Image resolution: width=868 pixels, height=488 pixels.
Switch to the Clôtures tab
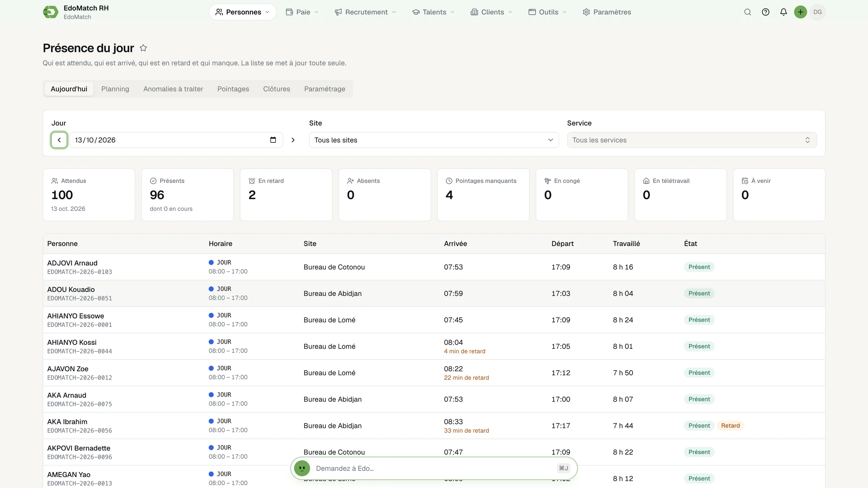pyautogui.click(x=277, y=89)
